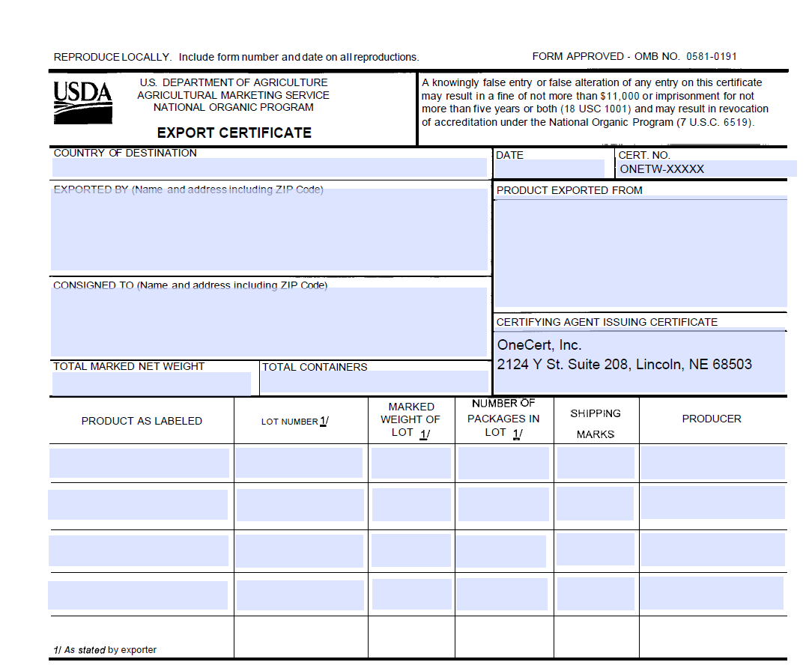Click the Export Certificate title

(235, 133)
